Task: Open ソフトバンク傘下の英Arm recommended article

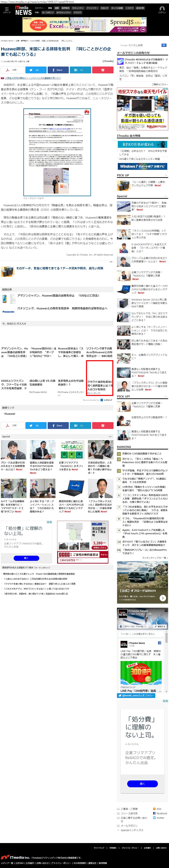Action: [x=100, y=352]
